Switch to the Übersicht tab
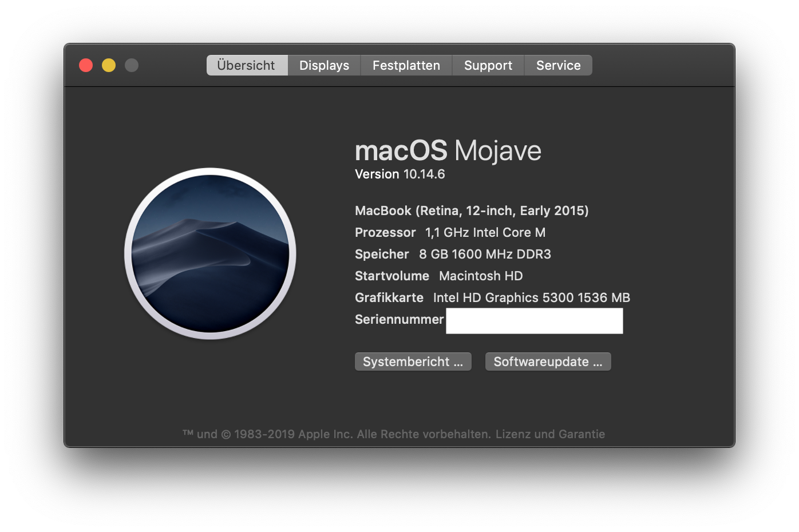The width and height of the screenshot is (799, 532). 247,65
